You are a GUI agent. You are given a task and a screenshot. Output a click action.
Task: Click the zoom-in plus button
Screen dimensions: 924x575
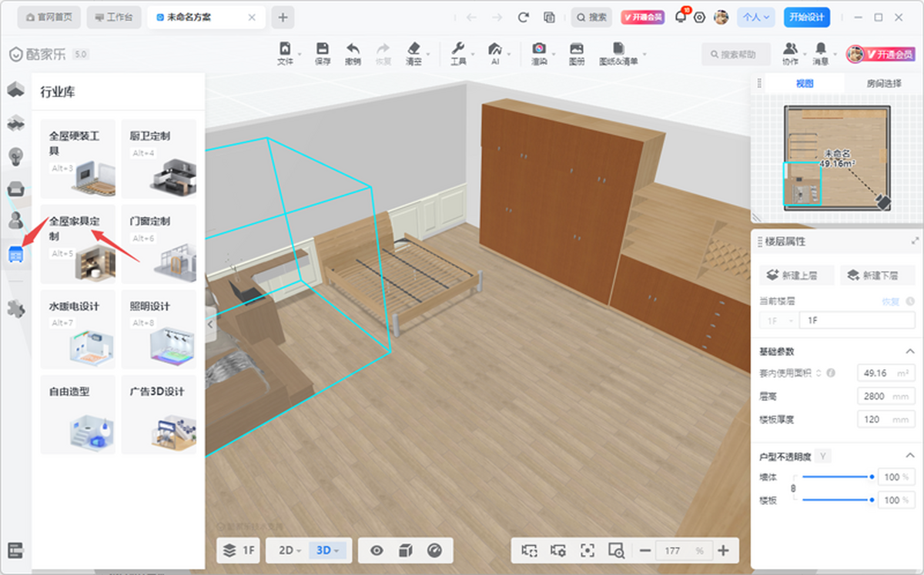(723, 550)
